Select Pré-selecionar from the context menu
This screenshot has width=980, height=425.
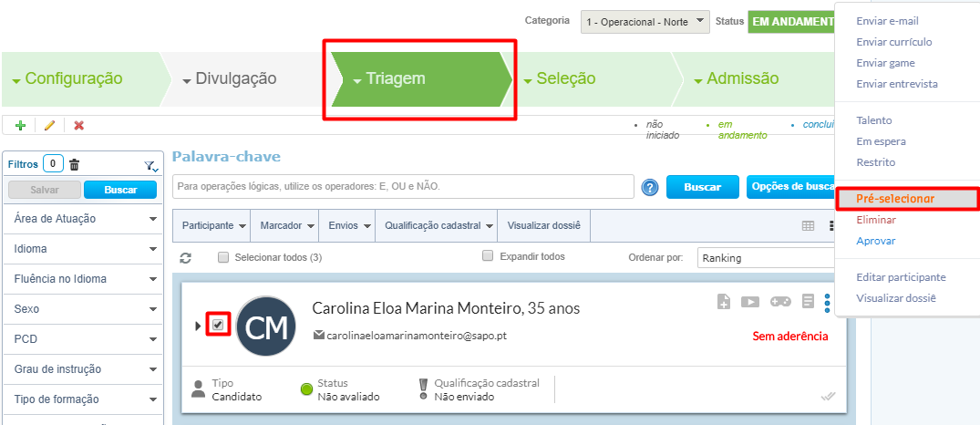click(895, 198)
